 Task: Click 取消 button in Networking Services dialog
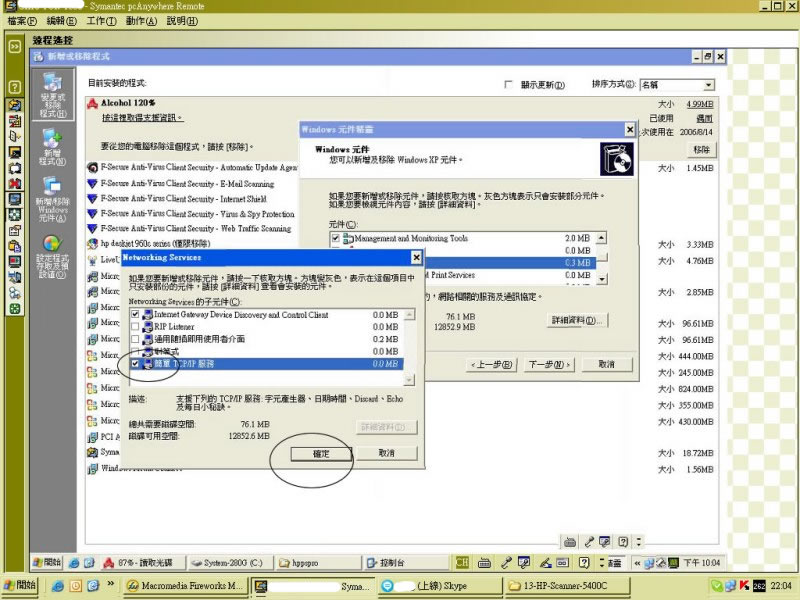[387, 453]
